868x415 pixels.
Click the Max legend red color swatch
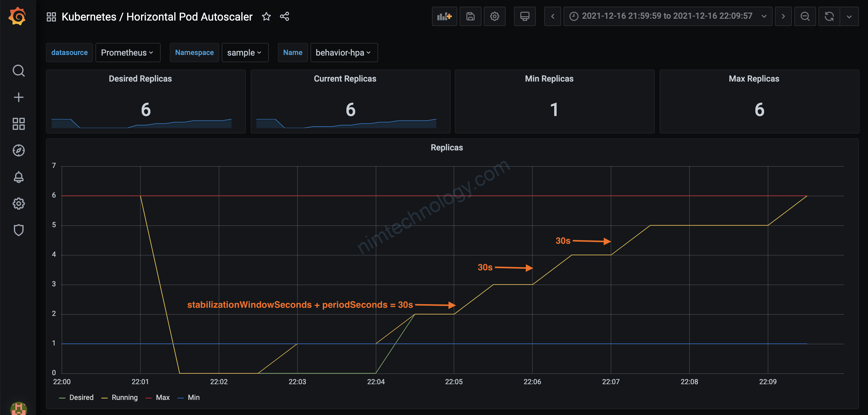(149, 398)
